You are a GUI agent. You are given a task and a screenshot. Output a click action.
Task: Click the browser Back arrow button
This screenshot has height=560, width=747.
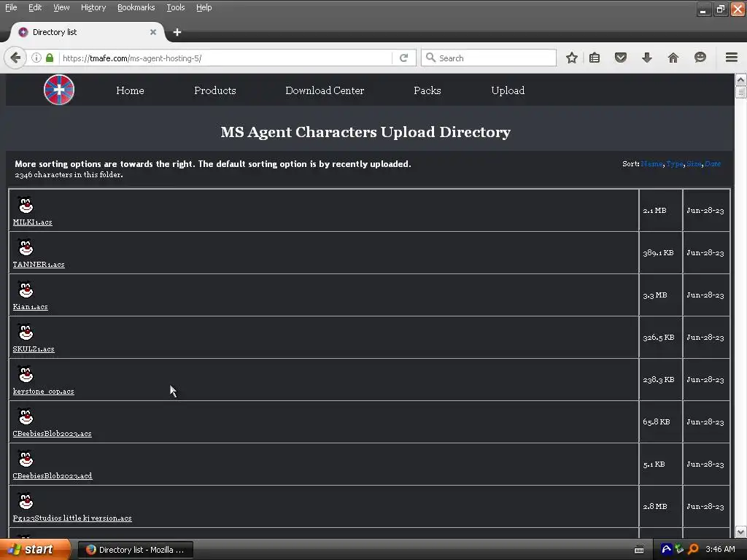[x=15, y=58]
